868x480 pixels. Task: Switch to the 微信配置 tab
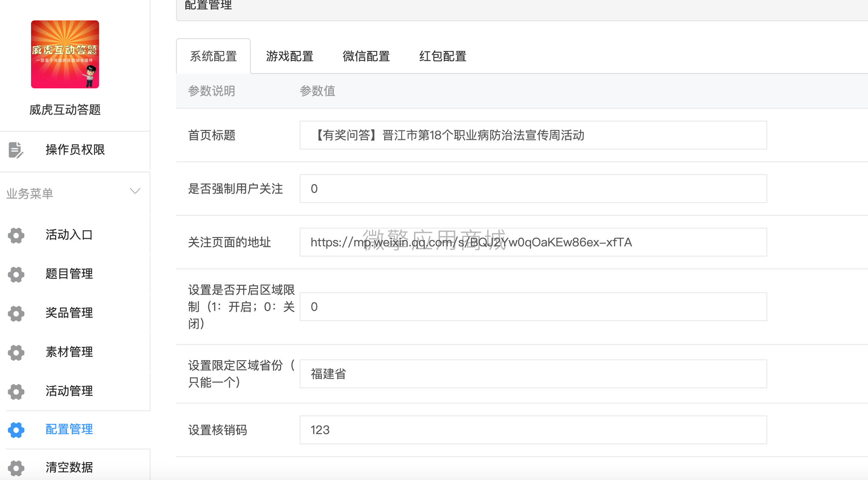pyautogui.click(x=366, y=56)
